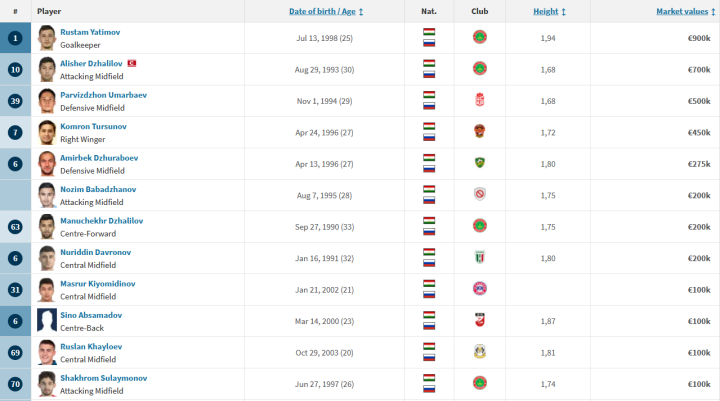This screenshot has width=720, height=401.
Task: Open Masrur Kiyomidinov's club crest
Action: [x=480, y=288]
